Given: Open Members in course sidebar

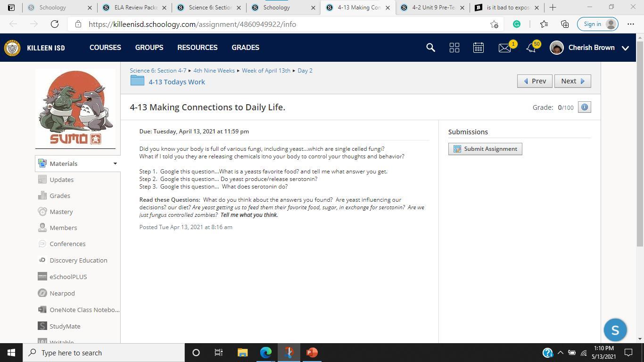Looking at the screenshot, I should (63, 228).
